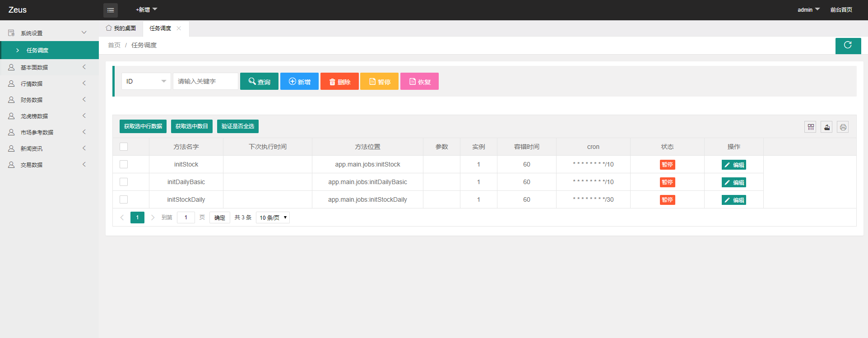Click the user icon beside 财务数据

(x=11, y=100)
